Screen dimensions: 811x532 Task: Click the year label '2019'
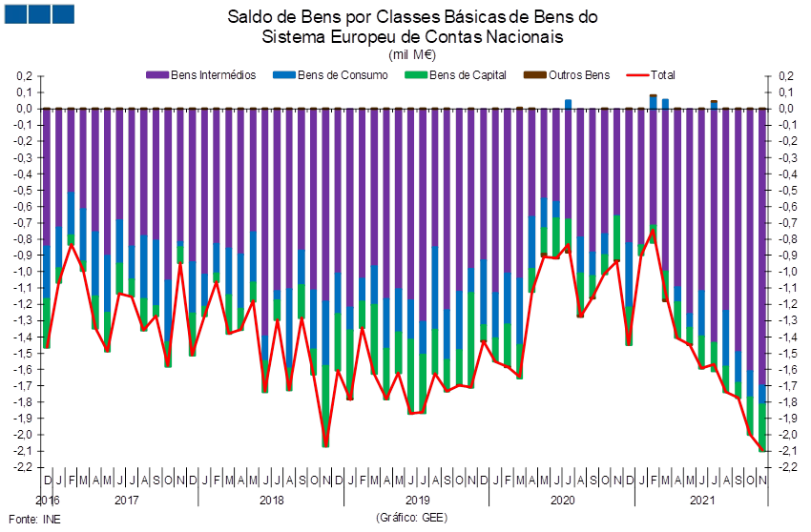(x=417, y=500)
